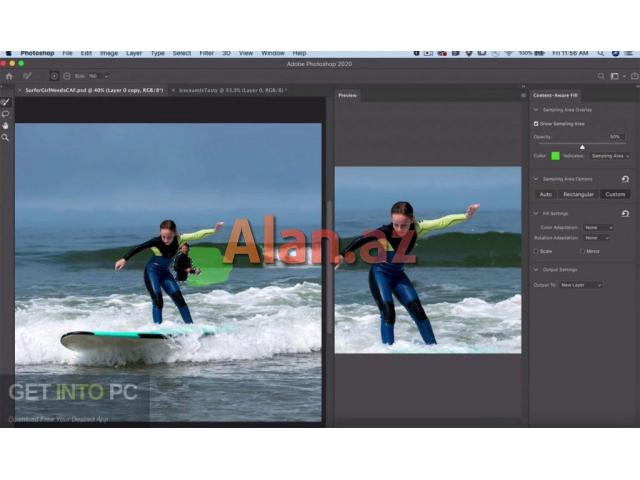Select the Preview panel tab
This screenshot has width=640, height=480.
pyautogui.click(x=347, y=95)
